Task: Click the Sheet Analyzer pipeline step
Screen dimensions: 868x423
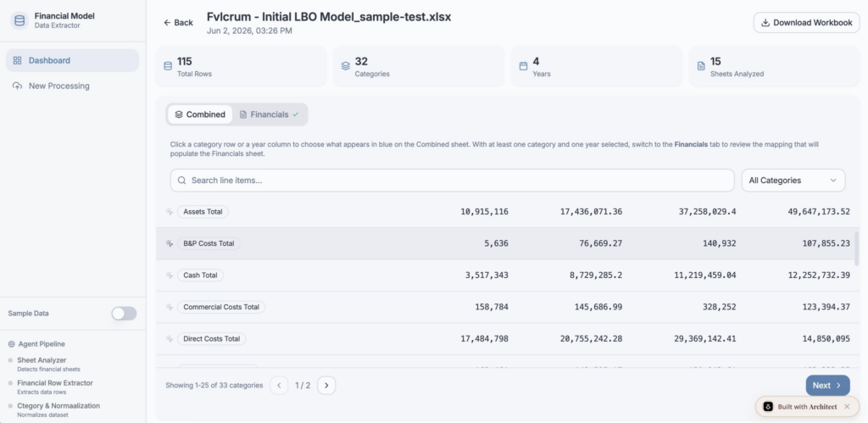Action: 44,364
